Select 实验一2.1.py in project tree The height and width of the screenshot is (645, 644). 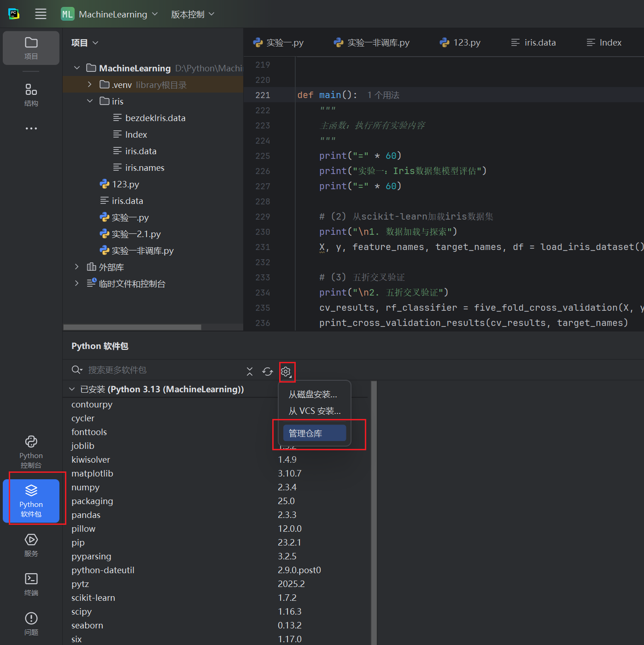tap(130, 234)
